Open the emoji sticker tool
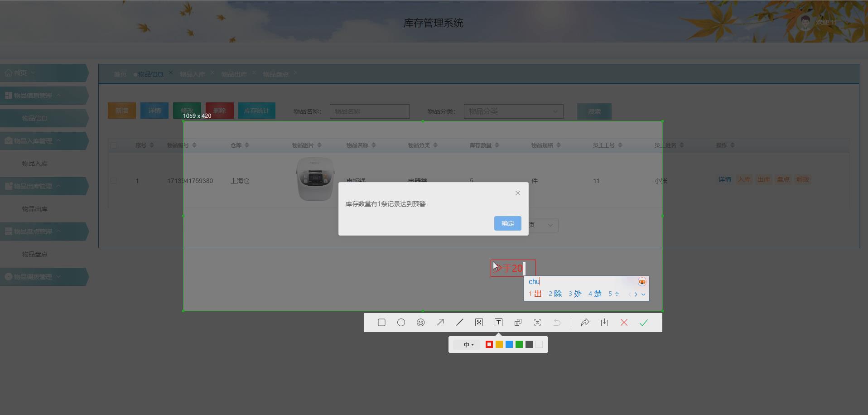The image size is (868, 415). (x=420, y=322)
